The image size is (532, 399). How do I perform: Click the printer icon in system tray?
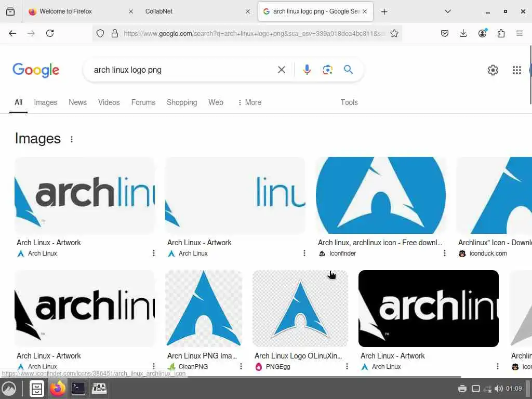[462, 389]
